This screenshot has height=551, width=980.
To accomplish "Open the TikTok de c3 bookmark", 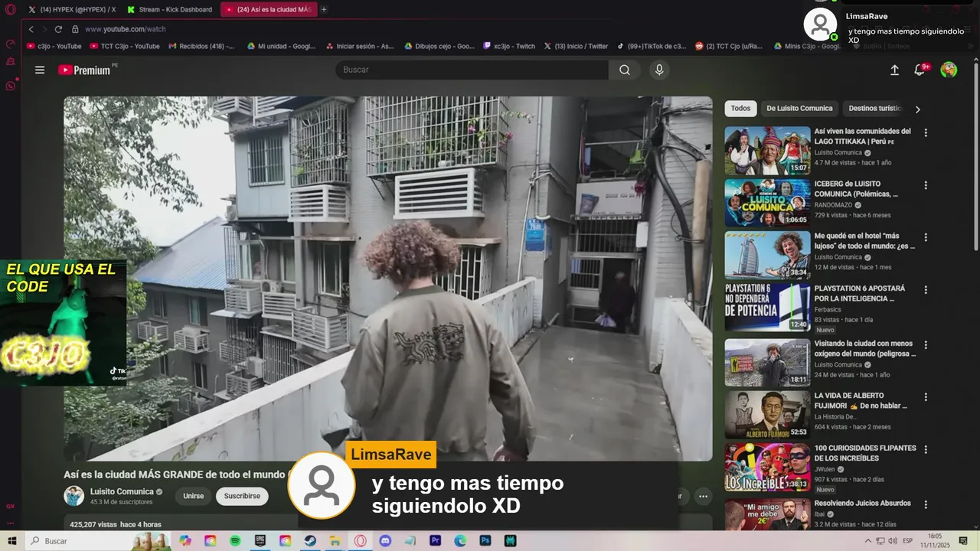I will 652,46.
